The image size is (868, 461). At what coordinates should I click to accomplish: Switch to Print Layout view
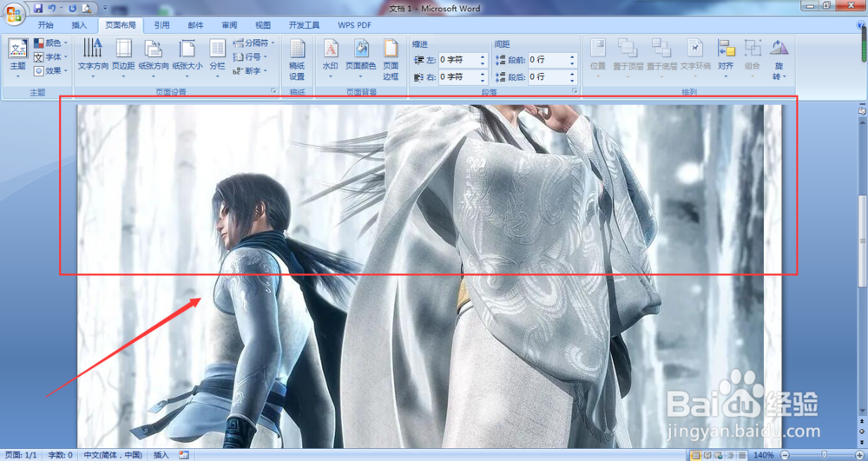(696, 455)
